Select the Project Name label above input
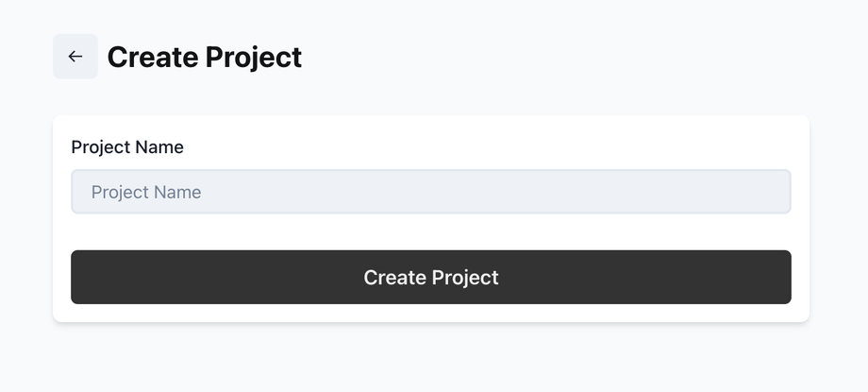 click(127, 147)
